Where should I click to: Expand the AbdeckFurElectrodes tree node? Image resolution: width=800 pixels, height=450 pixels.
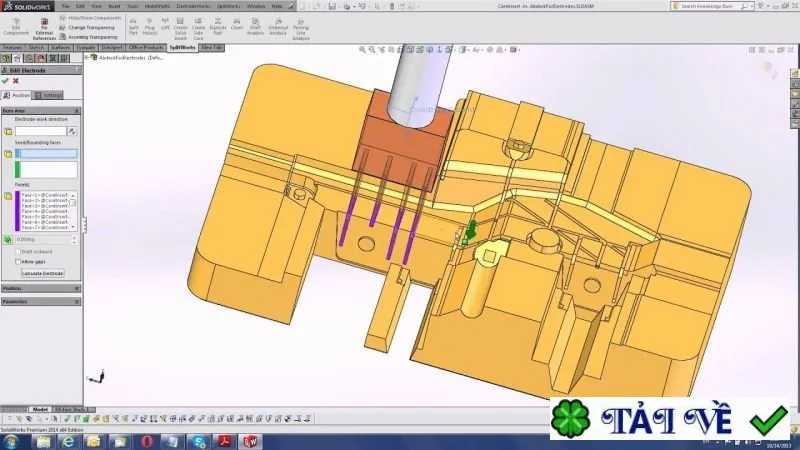(x=87, y=58)
